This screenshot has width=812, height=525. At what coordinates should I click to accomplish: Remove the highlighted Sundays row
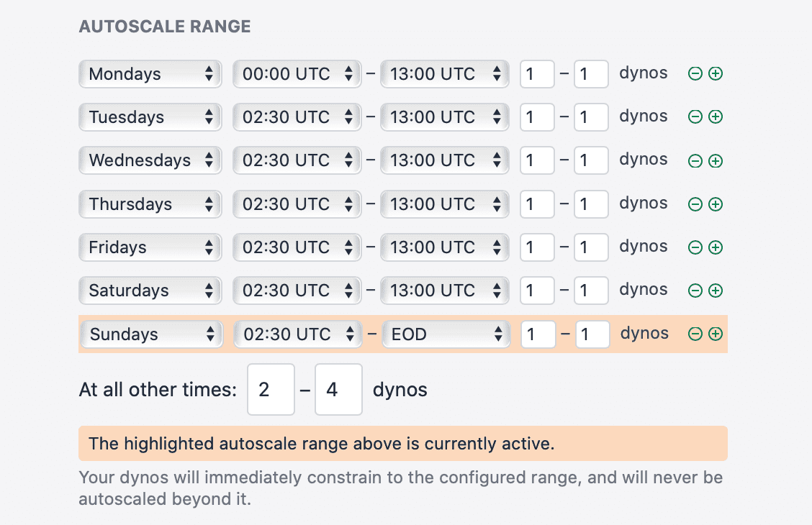(x=694, y=334)
